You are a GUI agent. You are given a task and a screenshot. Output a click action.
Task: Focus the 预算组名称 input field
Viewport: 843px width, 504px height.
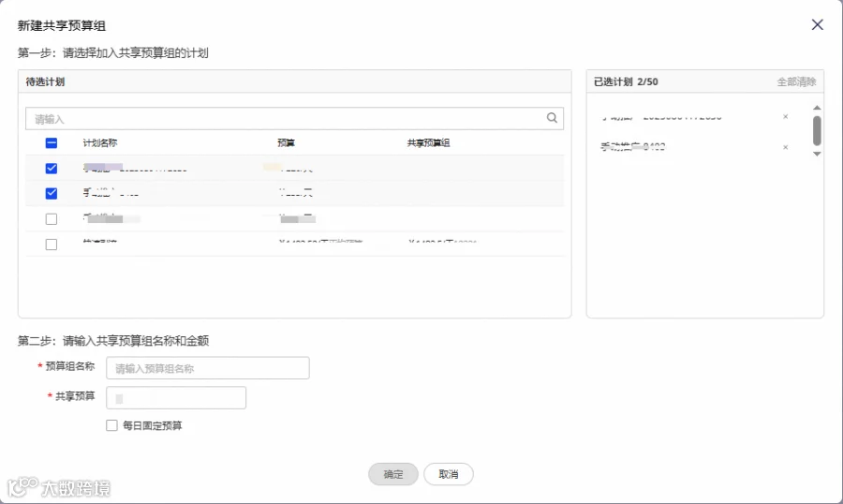[208, 368]
